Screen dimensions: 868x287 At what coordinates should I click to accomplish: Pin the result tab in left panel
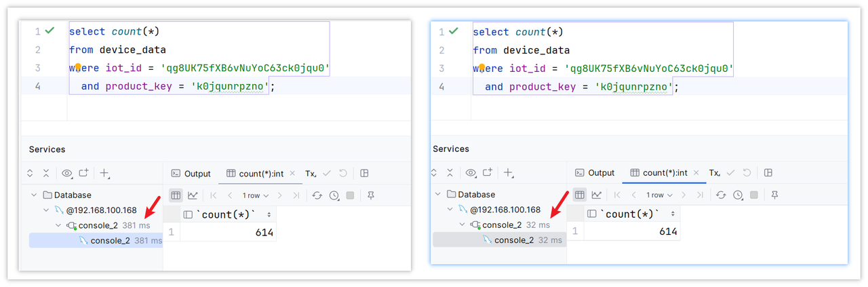point(371,195)
